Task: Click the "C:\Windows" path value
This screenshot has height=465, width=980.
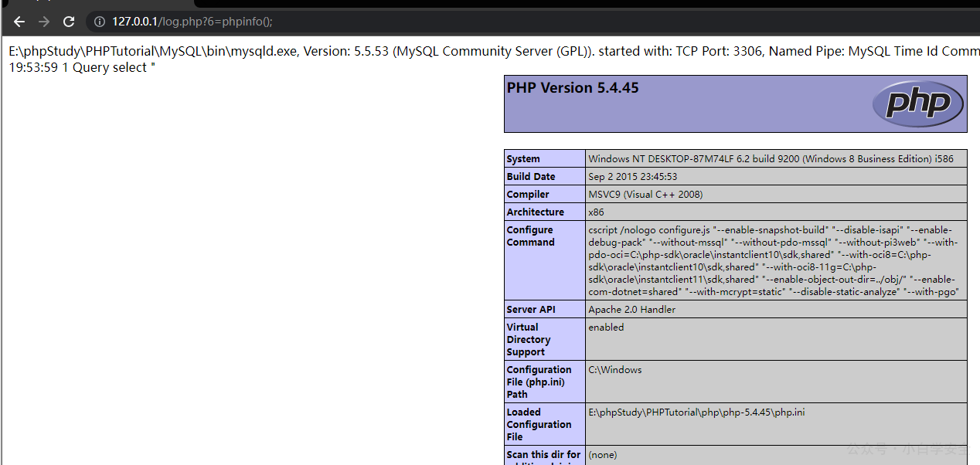Action: coord(615,370)
